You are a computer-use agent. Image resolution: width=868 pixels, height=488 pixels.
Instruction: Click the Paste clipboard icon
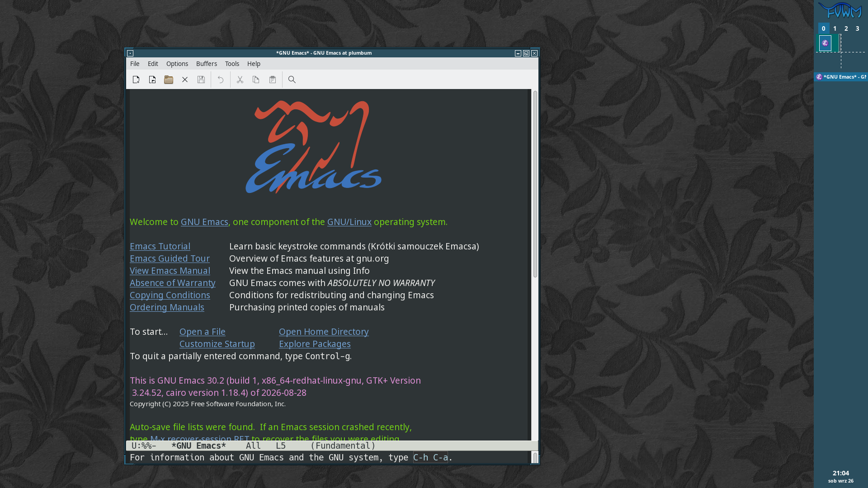[273, 80]
